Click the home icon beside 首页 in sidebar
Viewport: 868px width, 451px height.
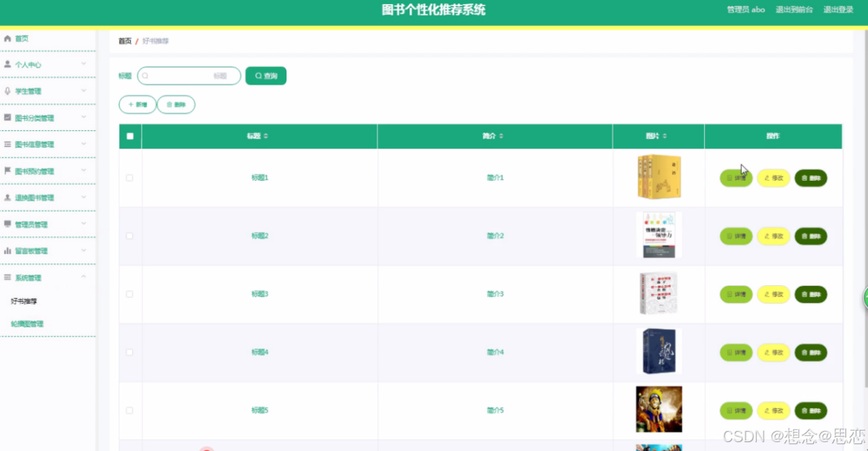(8, 39)
